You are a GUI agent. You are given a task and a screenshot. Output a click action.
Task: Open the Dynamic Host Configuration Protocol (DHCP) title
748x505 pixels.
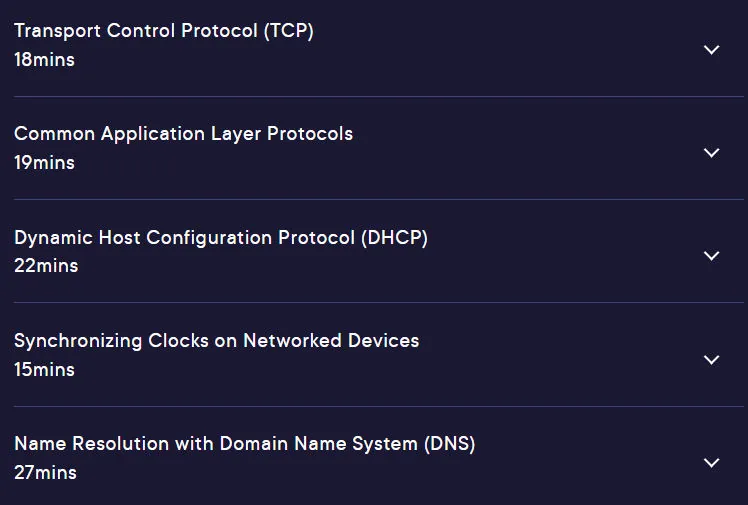221,237
